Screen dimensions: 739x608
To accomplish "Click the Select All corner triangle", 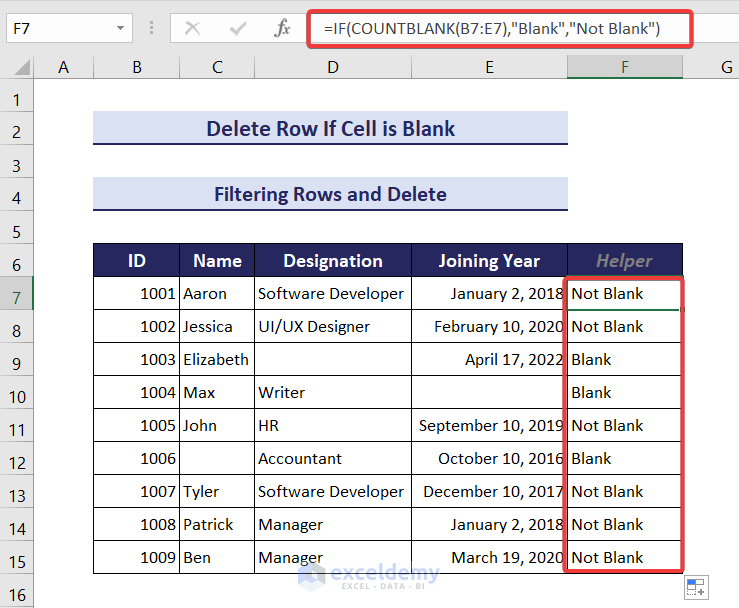I will click(22, 67).
